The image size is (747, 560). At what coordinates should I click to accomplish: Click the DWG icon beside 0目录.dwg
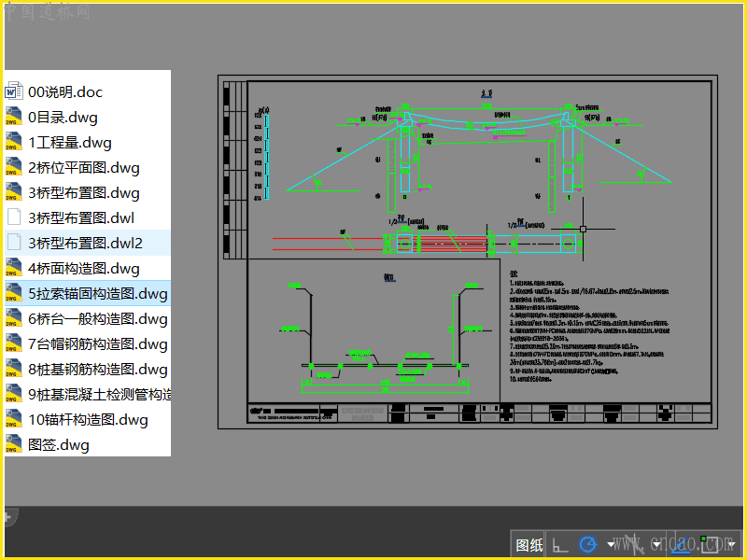[x=14, y=116]
